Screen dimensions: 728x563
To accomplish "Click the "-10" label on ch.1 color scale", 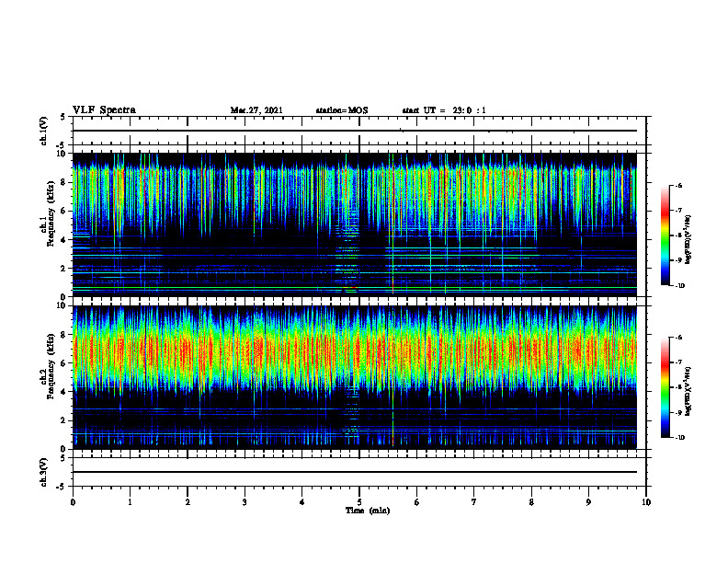I will coord(679,286).
